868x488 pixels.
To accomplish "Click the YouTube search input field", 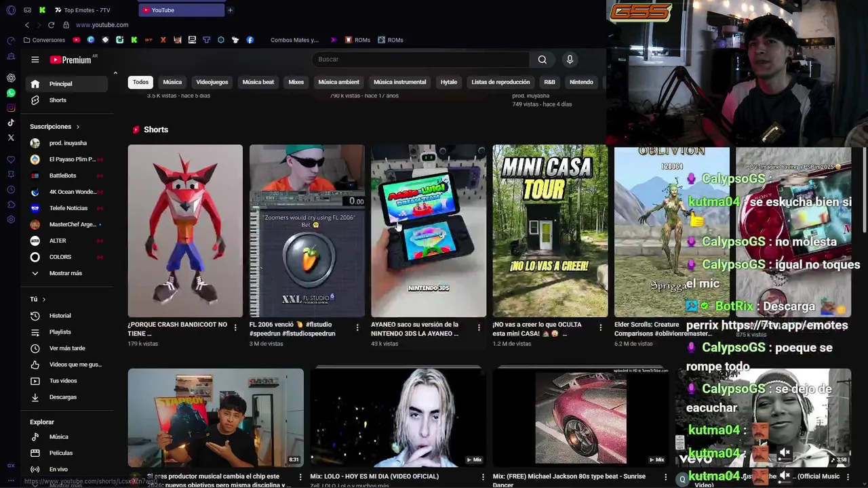I will [422, 60].
